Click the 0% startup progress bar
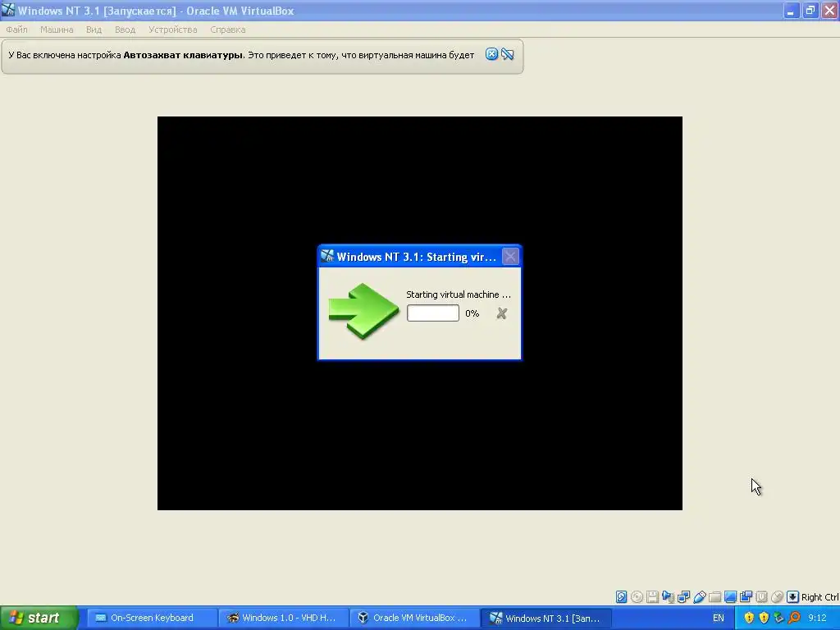840x630 pixels. pyautogui.click(x=433, y=313)
